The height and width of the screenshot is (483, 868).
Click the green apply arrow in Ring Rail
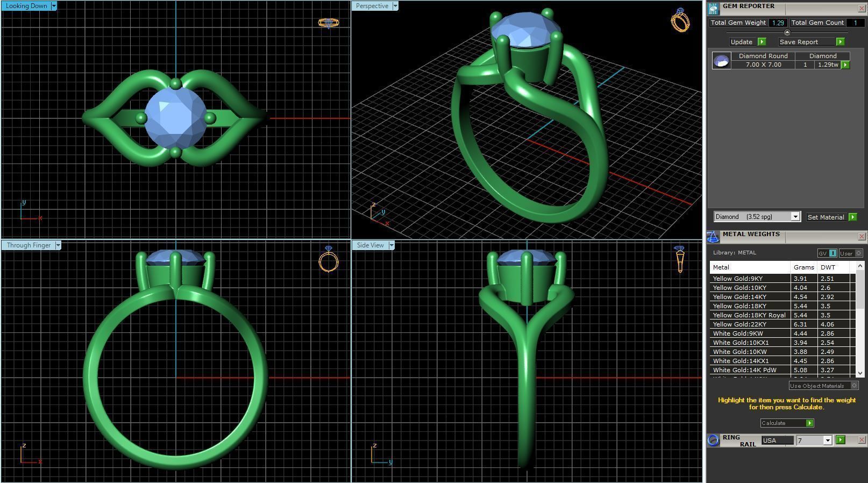841,440
